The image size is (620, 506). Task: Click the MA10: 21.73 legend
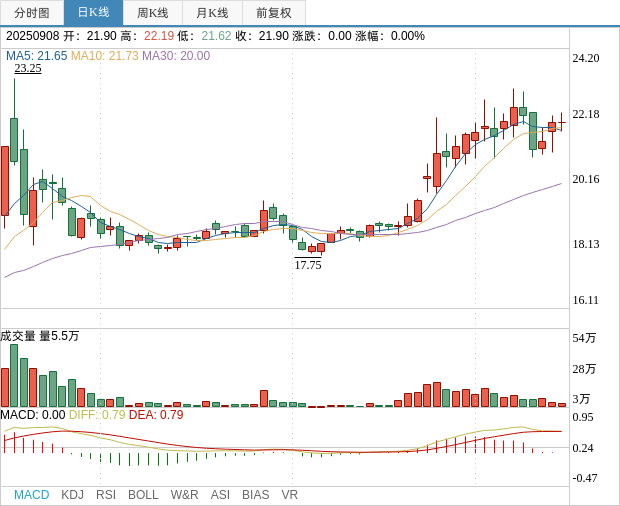tap(105, 56)
